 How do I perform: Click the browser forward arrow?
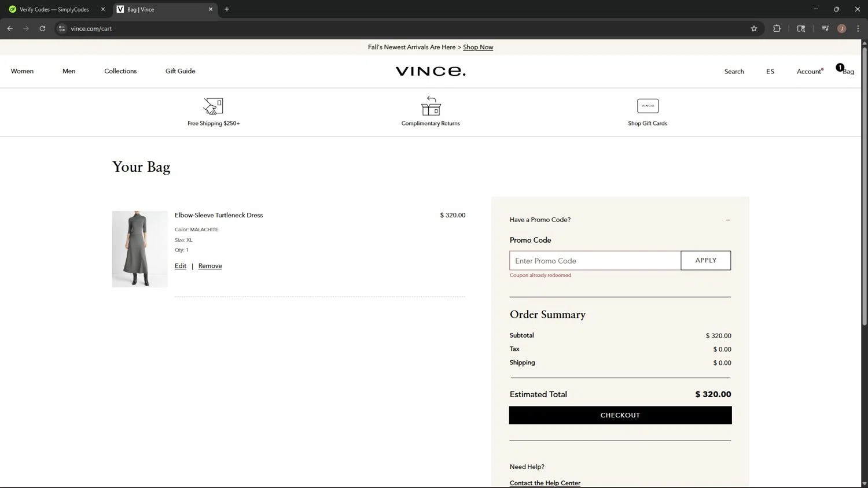click(26, 28)
